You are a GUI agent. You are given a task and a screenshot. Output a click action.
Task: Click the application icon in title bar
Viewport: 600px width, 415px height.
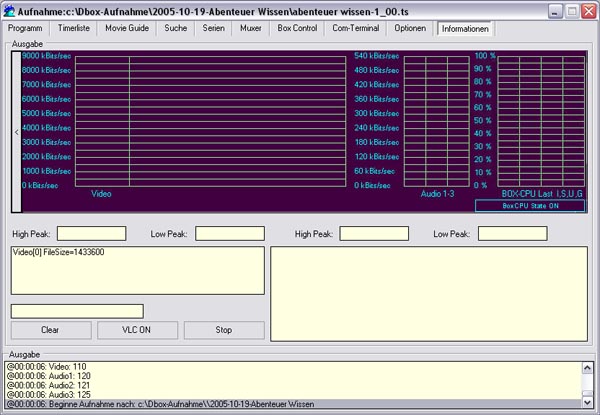coord(10,10)
